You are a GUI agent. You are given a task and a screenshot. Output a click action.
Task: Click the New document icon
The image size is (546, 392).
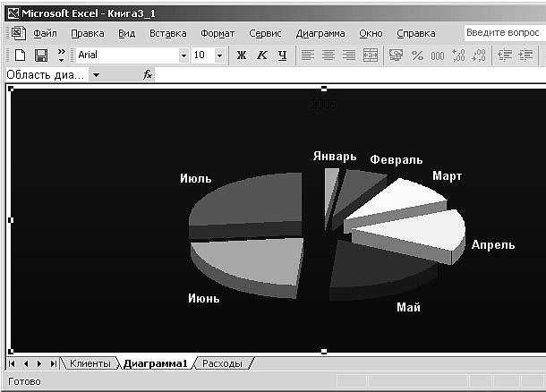pyautogui.click(x=19, y=55)
